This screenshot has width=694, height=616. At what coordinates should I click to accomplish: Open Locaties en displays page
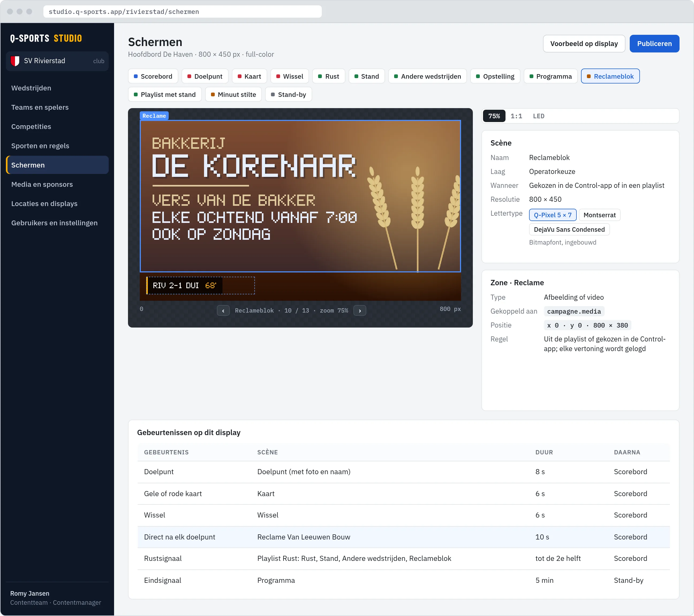point(57,204)
